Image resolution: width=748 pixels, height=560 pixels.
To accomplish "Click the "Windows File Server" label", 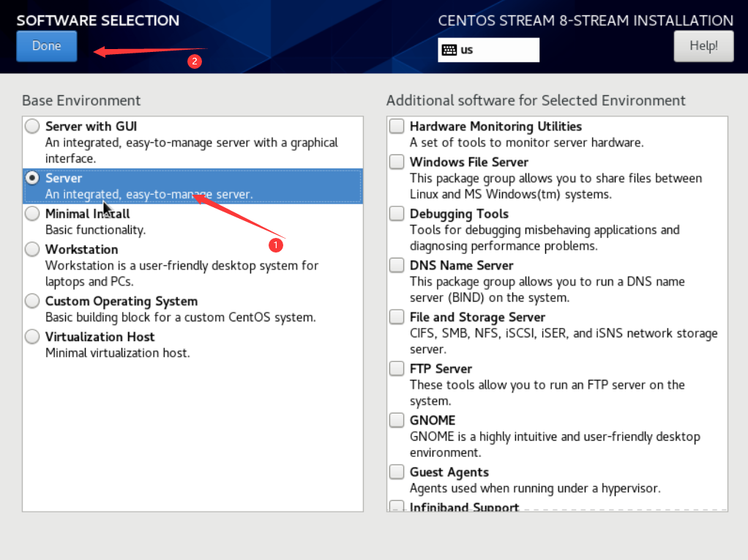I will [x=469, y=163].
